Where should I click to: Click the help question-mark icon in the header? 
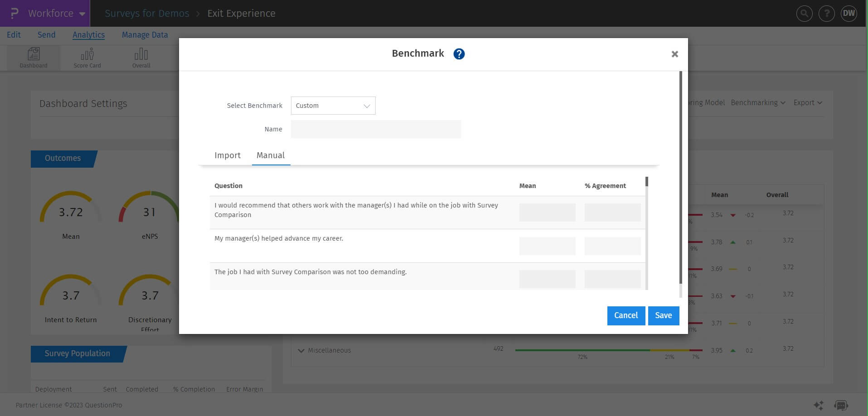tap(826, 13)
